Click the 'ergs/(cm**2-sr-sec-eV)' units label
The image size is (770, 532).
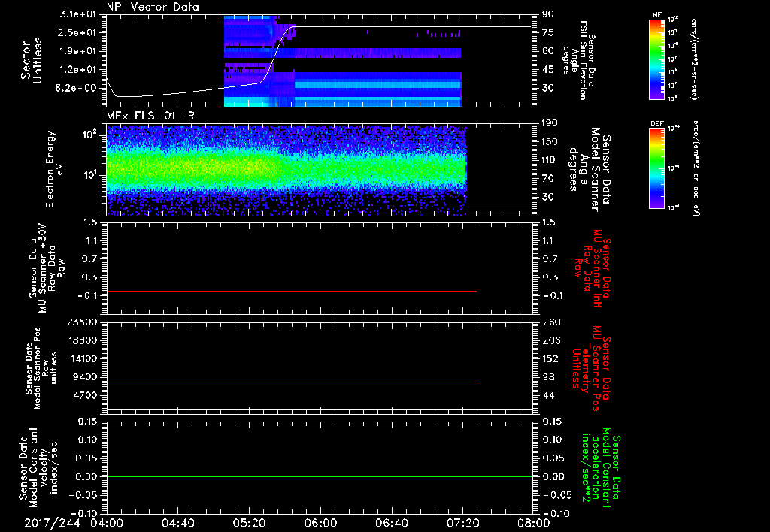click(696, 168)
